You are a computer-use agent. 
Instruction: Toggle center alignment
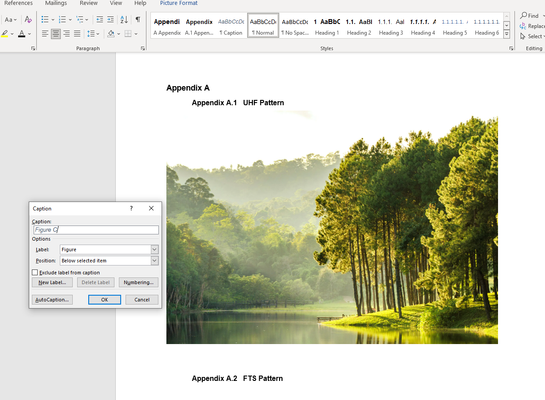click(x=56, y=34)
